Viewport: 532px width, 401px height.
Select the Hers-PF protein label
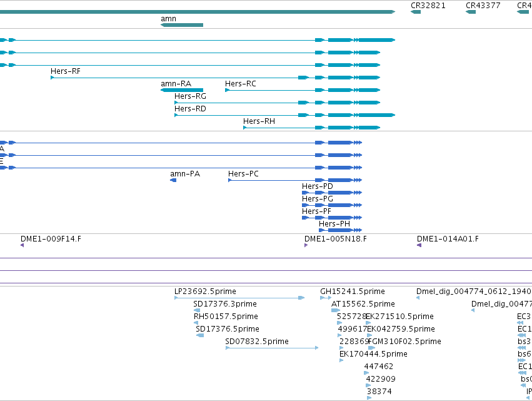[316, 211]
